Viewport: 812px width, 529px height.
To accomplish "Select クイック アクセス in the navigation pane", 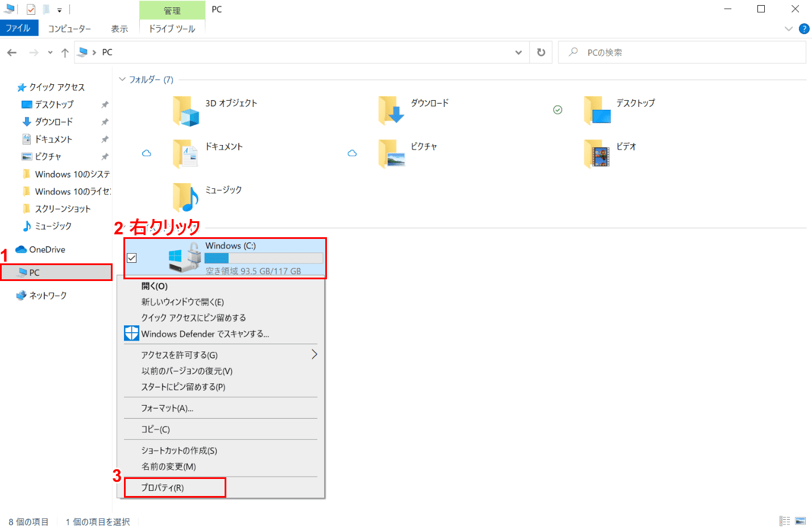I will pos(51,87).
